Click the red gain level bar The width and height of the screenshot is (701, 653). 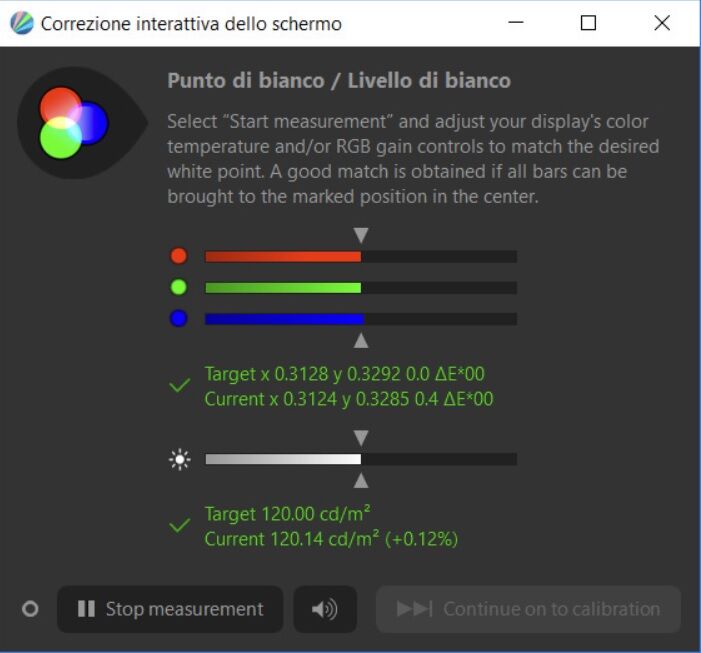point(361,257)
